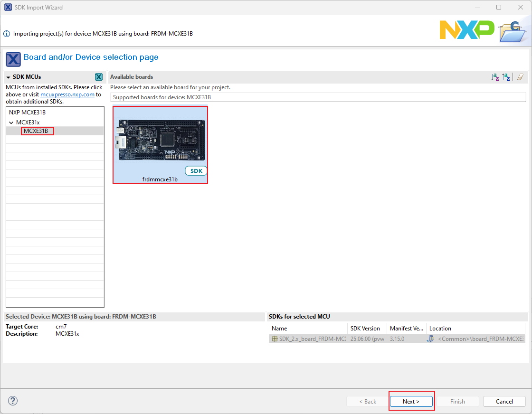Screen dimensions: 532x414
Task: Click the location icon beside <Common> path
Action: pyautogui.click(x=431, y=339)
